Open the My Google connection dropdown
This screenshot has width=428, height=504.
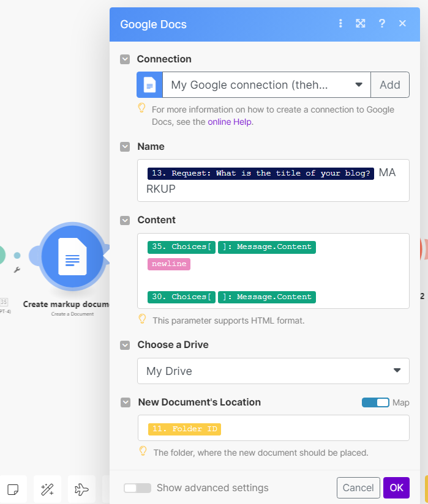point(266,85)
